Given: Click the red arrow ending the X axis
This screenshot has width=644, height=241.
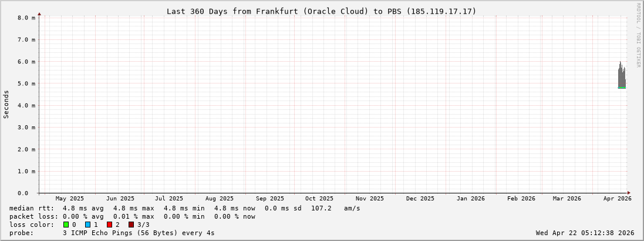Looking at the screenshot, I should [629, 193].
